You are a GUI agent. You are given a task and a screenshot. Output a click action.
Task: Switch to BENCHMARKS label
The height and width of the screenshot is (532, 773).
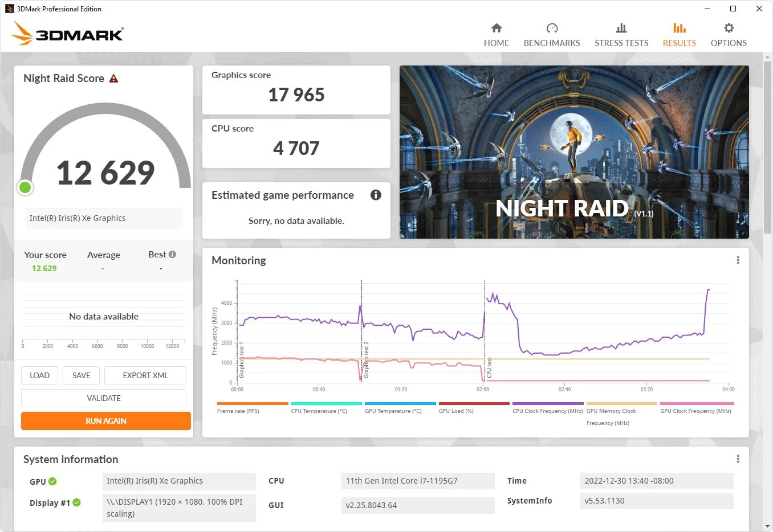pyautogui.click(x=552, y=43)
